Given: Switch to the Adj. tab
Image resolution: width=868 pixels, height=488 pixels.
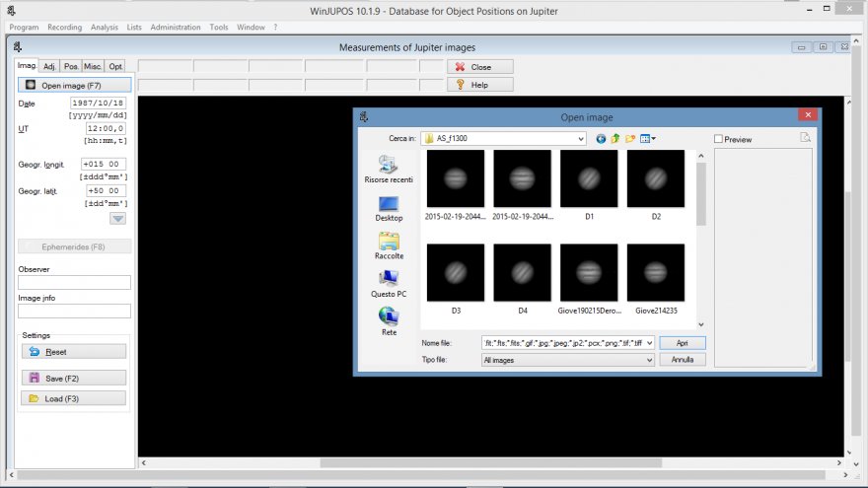Looking at the screenshot, I should tap(49, 66).
